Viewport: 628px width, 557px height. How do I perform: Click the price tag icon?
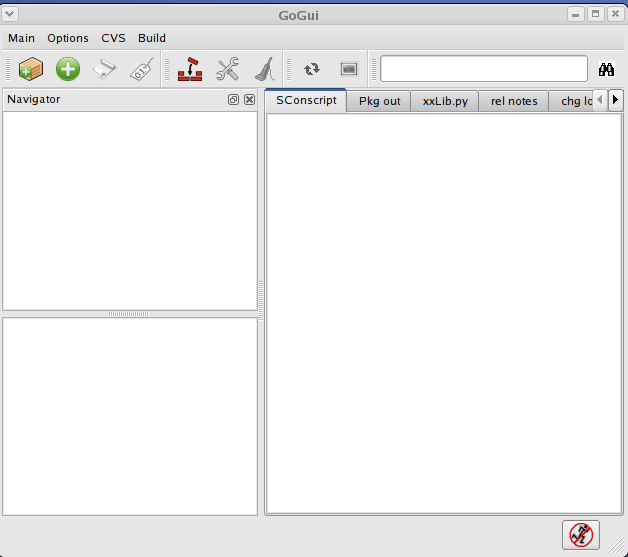(142, 69)
